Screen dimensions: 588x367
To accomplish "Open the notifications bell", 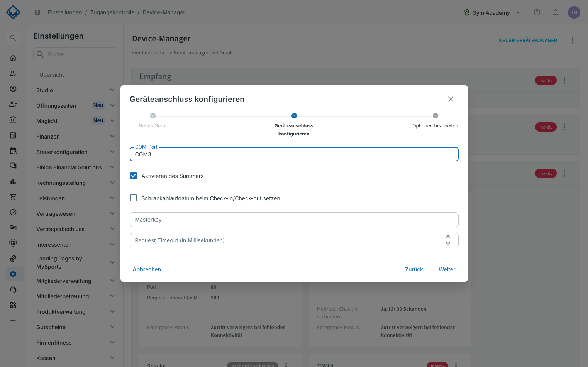I will coord(556,12).
